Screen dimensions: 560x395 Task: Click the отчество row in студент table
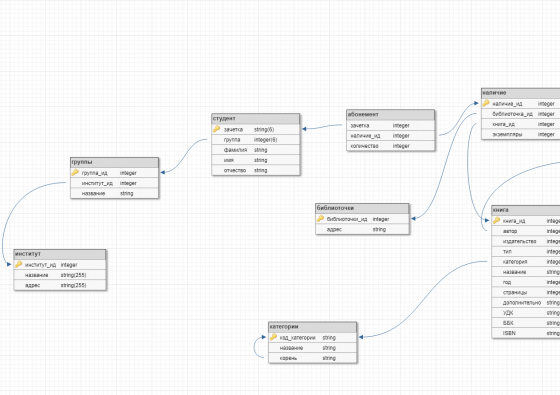[x=256, y=171]
